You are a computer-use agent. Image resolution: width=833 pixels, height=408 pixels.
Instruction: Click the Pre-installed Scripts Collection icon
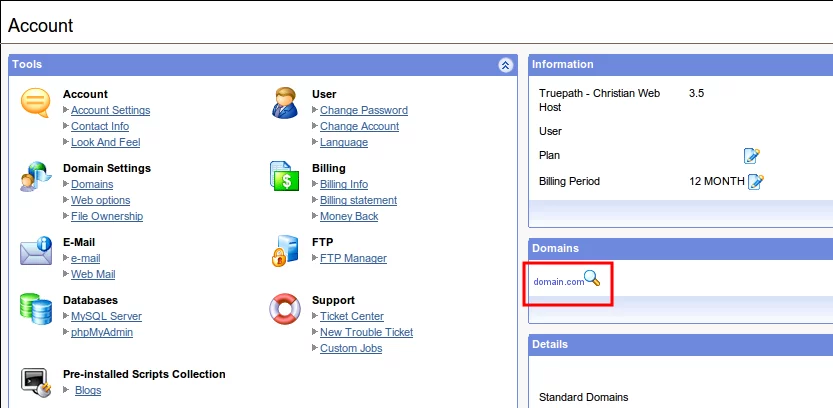point(35,381)
